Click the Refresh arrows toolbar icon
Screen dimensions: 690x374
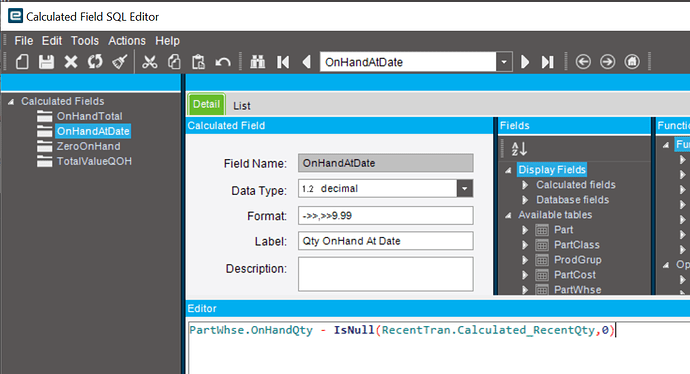pyautogui.click(x=95, y=62)
